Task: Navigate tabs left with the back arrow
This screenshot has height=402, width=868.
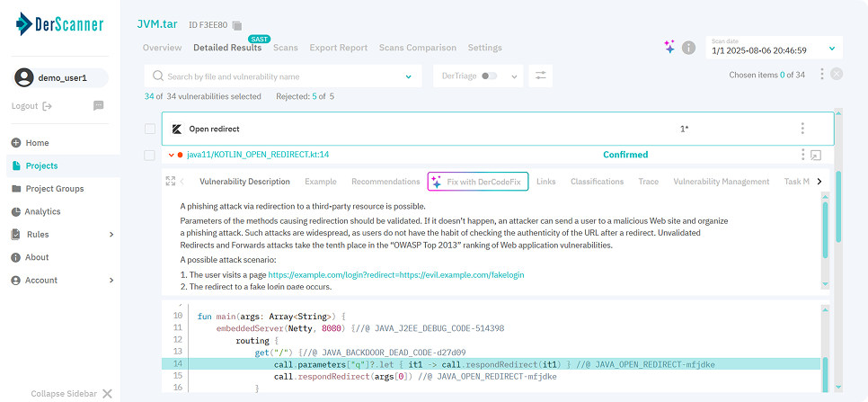Action: [x=182, y=181]
